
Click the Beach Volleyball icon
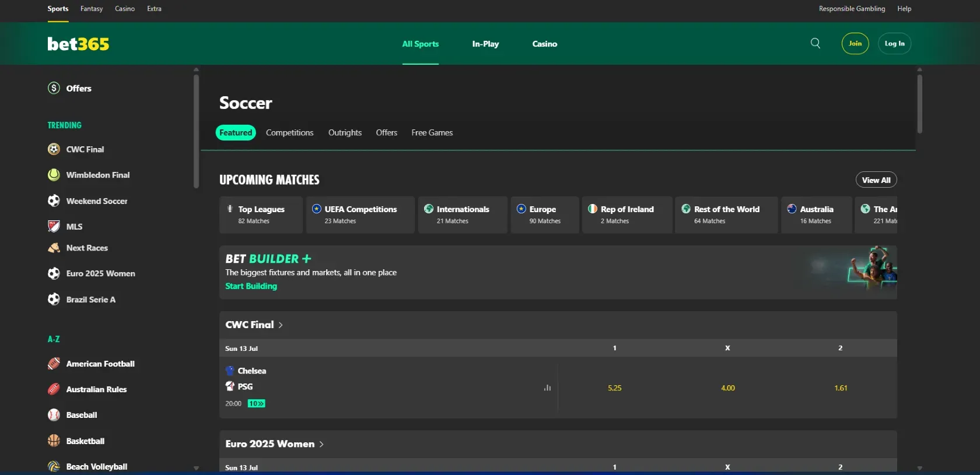(54, 466)
